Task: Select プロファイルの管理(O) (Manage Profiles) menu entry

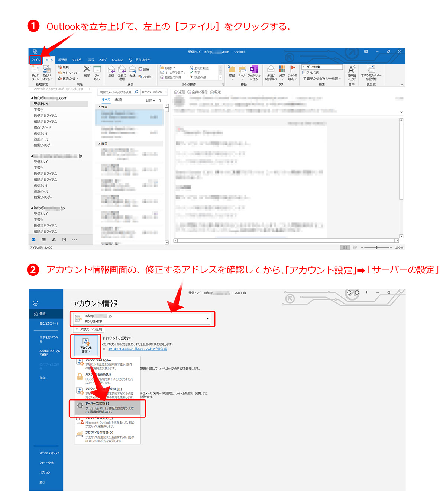Action: coord(107,437)
